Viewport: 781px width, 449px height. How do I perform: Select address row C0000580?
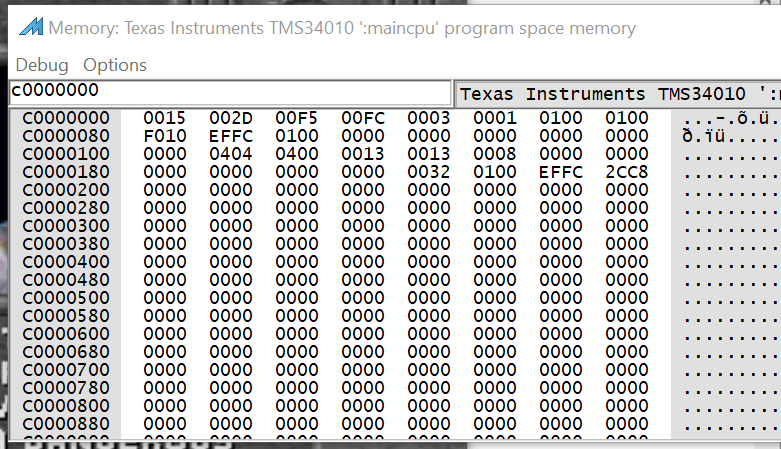66,316
